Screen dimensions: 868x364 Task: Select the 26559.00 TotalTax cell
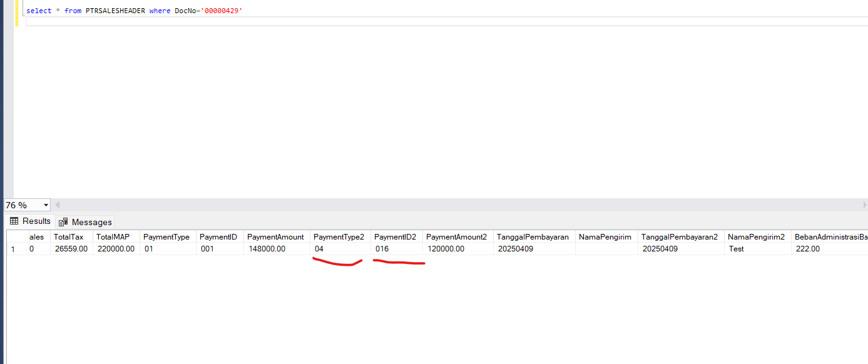pos(71,249)
